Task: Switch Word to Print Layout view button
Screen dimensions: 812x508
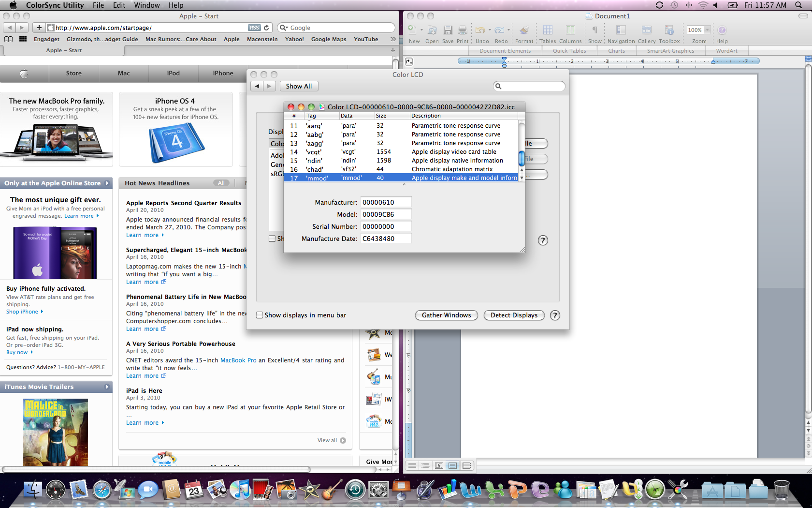Action: (453, 465)
